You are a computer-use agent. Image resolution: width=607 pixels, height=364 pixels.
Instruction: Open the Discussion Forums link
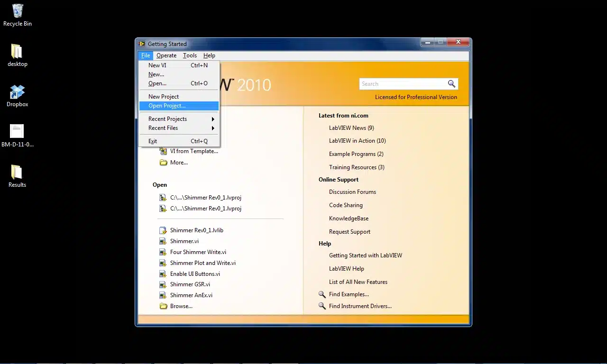[352, 192]
